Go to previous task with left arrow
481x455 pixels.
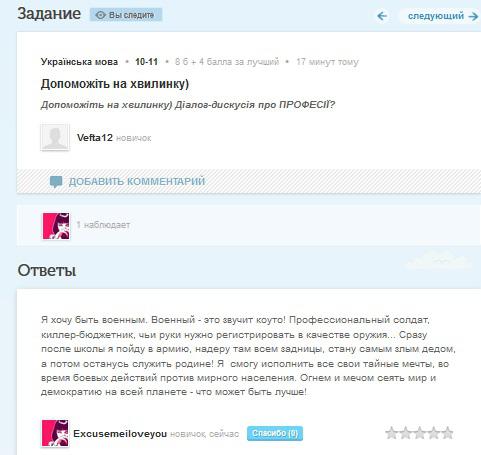click(382, 16)
